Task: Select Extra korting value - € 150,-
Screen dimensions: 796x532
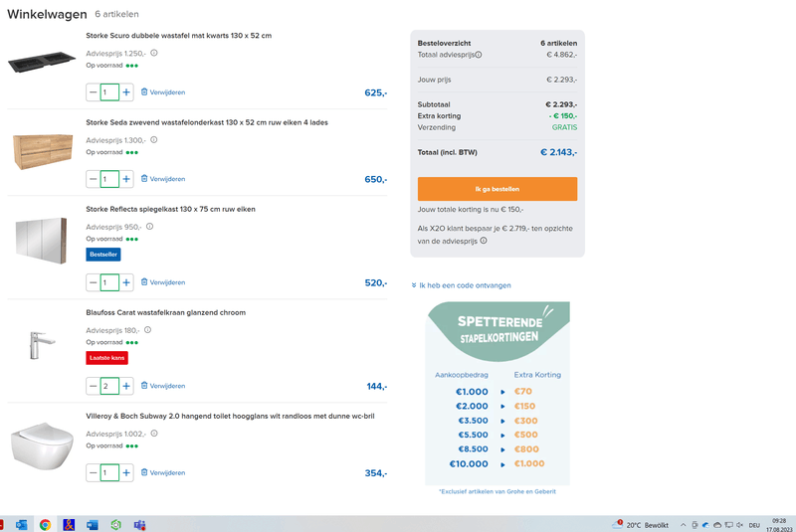Action: (x=563, y=116)
